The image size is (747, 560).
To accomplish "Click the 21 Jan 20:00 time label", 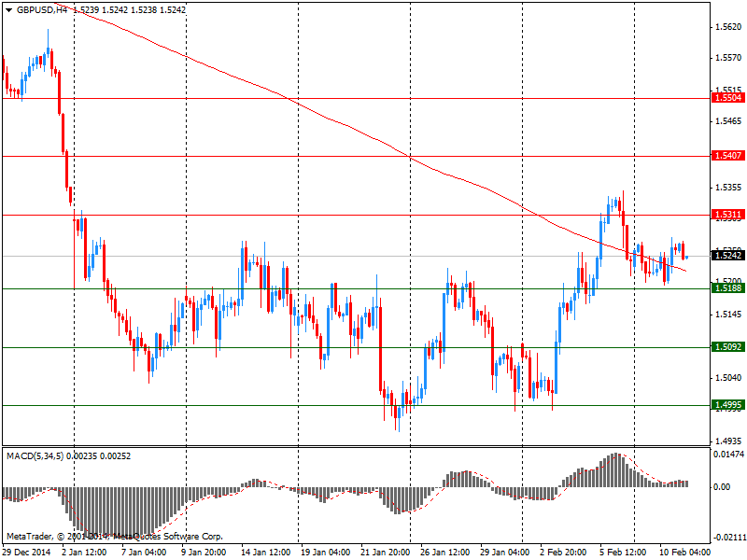I will 385,552.
